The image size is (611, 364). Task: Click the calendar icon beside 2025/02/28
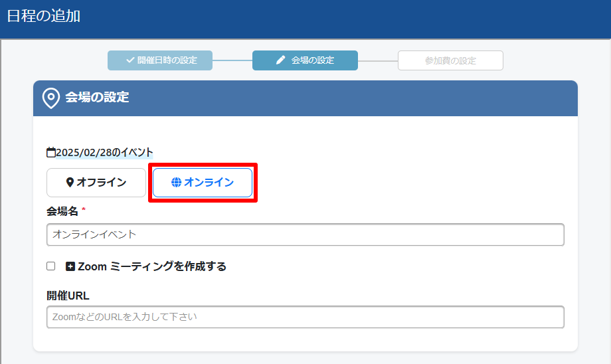pyautogui.click(x=51, y=152)
